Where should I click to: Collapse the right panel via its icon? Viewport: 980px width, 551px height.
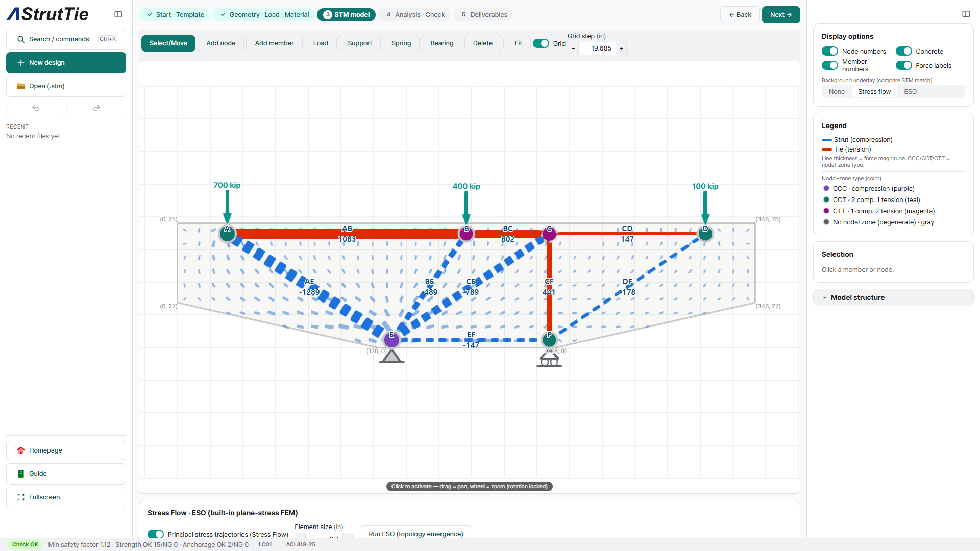click(966, 14)
